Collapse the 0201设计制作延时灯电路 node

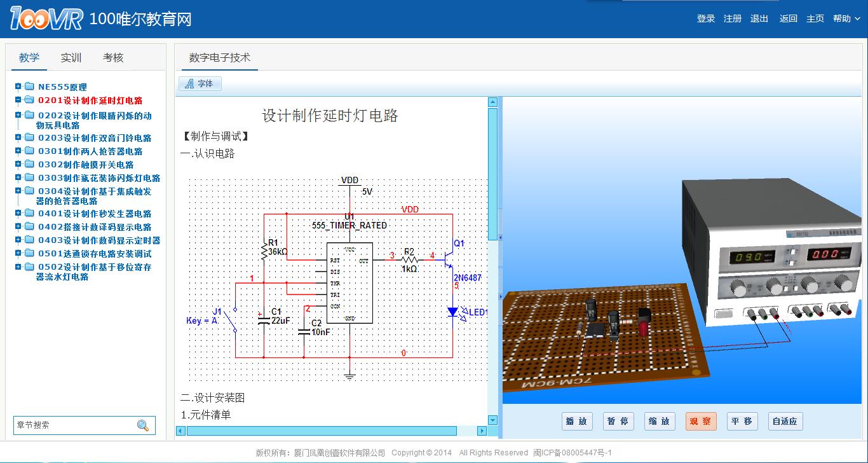point(18,100)
